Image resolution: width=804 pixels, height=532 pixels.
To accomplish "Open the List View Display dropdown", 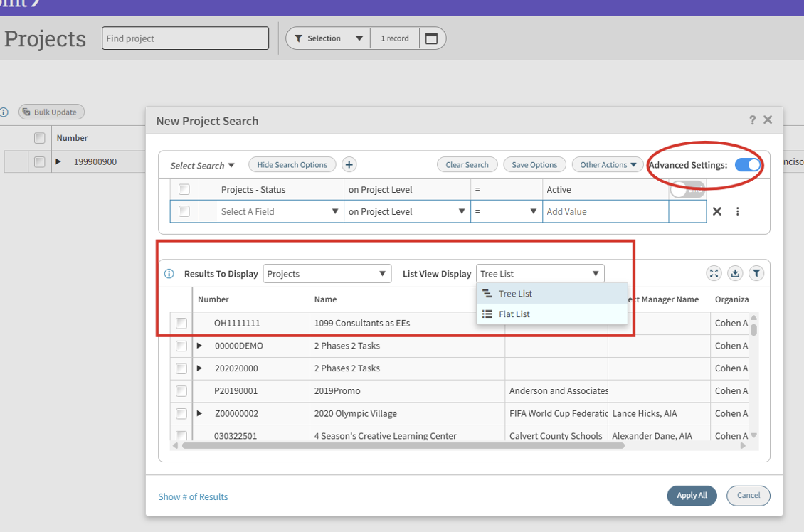I will (x=540, y=274).
